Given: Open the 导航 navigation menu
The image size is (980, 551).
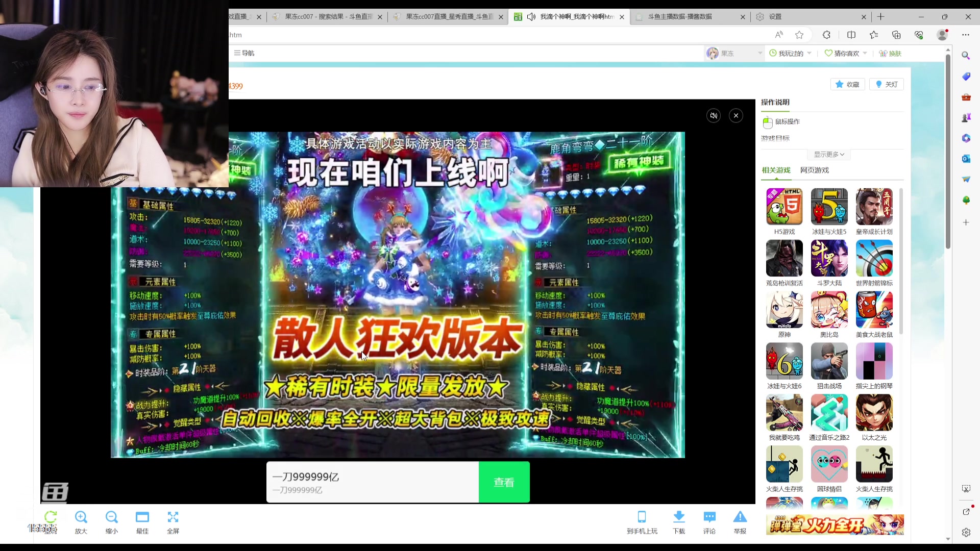Looking at the screenshot, I should point(244,53).
